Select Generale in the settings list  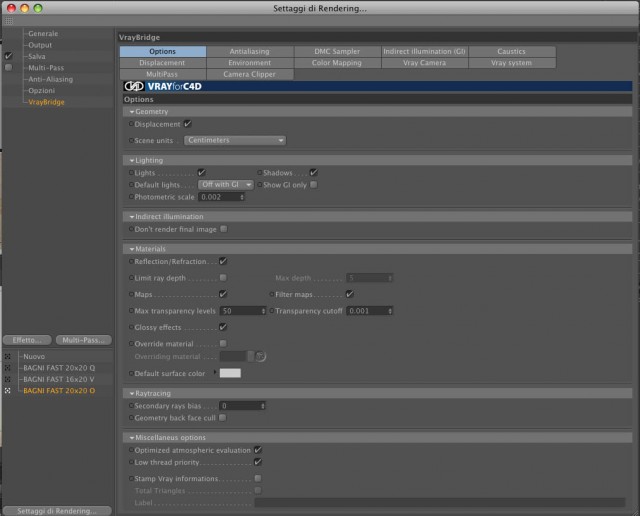[x=43, y=33]
